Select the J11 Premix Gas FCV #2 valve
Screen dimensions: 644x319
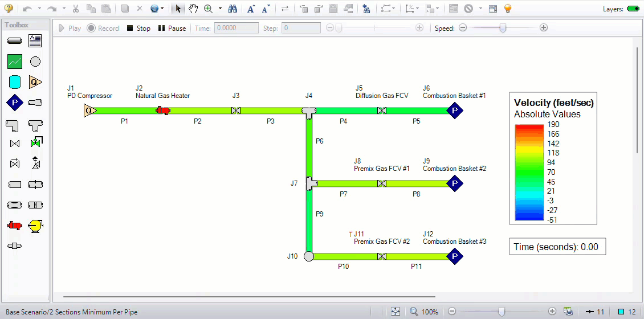pyautogui.click(x=381, y=256)
